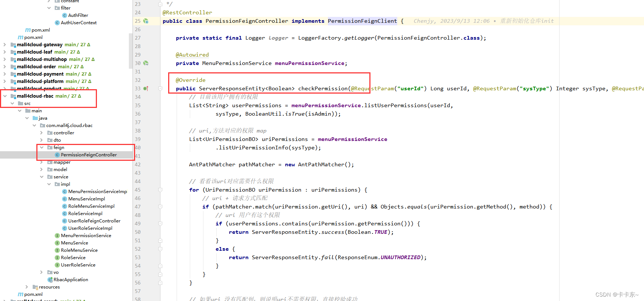Viewport: 644px width, 301px height.
Task: Expand the mall4cloud-payment module
Action: click(5, 74)
